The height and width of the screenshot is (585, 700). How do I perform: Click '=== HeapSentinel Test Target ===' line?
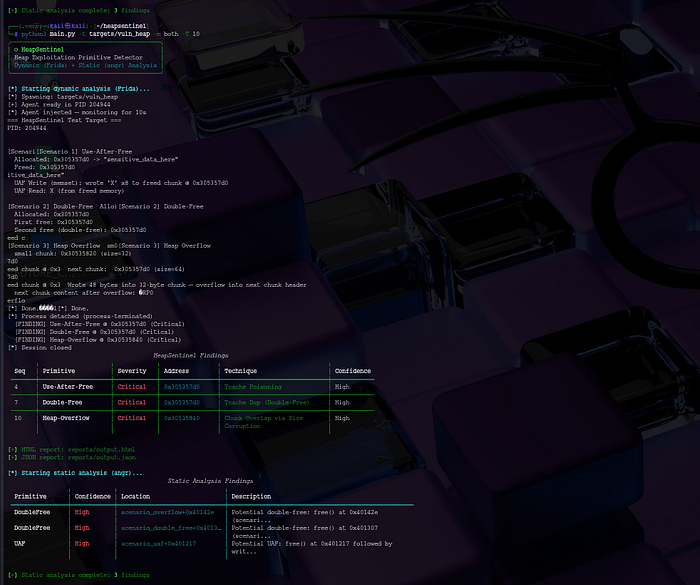pos(64,120)
